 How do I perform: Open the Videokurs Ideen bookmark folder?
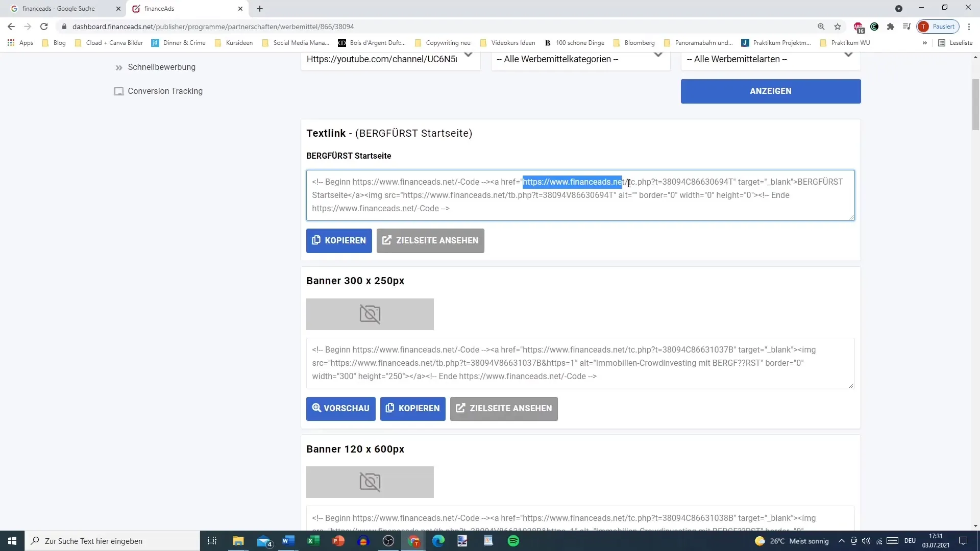click(508, 43)
